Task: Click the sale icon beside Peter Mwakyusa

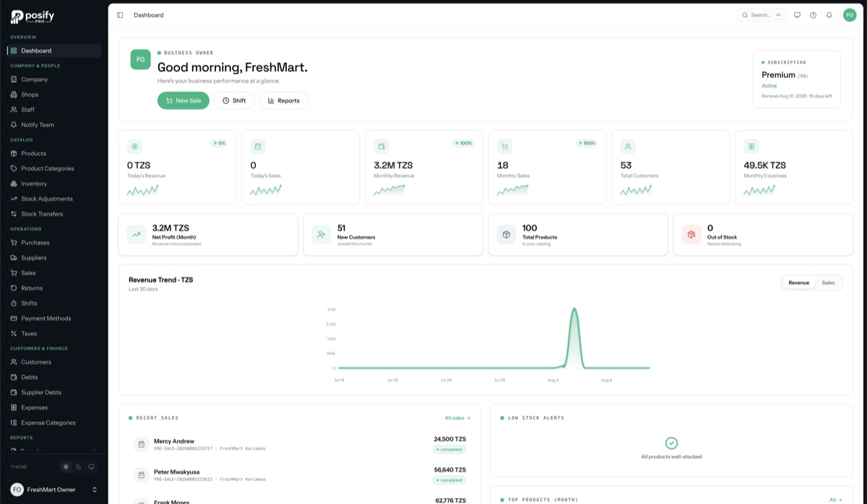Action: [x=142, y=475]
